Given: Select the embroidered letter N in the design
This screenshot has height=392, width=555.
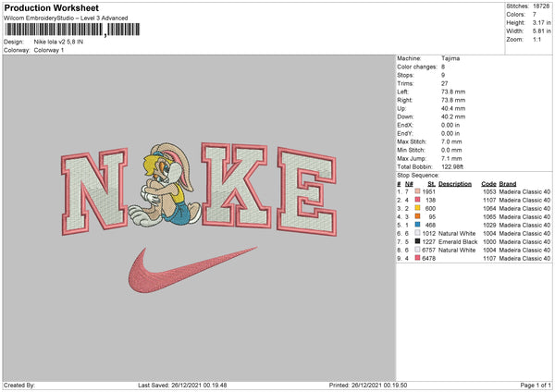Looking at the screenshot, I should tap(95, 191).
